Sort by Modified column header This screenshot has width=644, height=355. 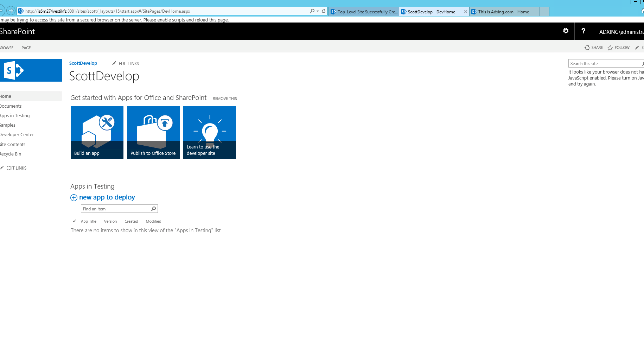click(153, 221)
